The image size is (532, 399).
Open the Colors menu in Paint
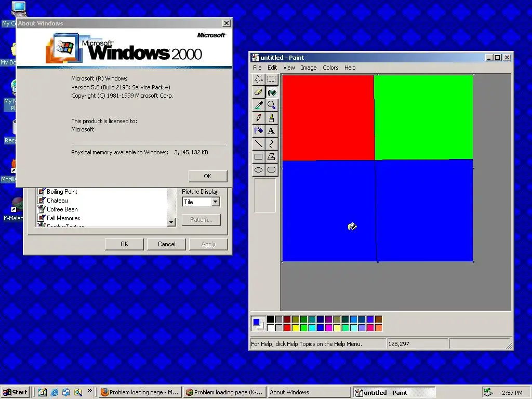click(330, 68)
